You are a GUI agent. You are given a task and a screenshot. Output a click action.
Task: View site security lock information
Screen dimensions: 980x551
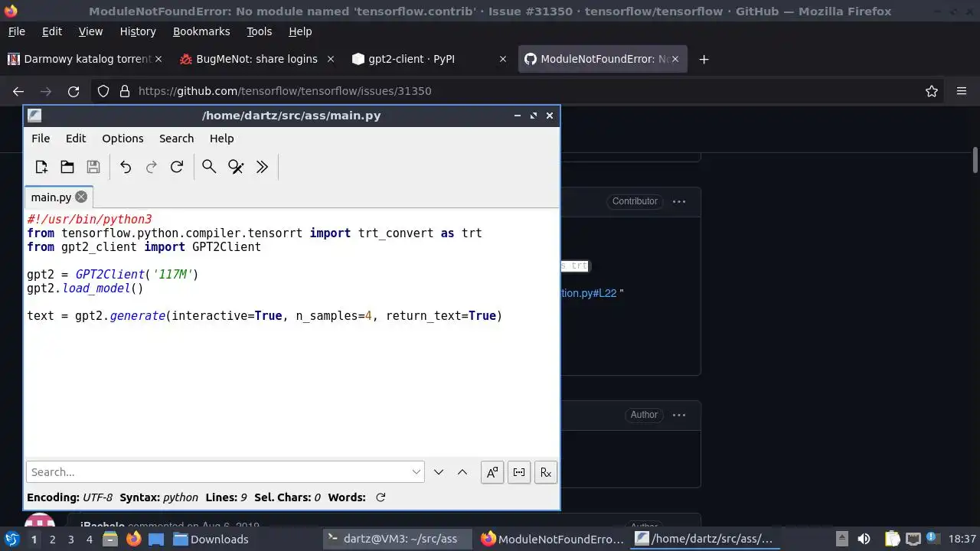(x=125, y=91)
